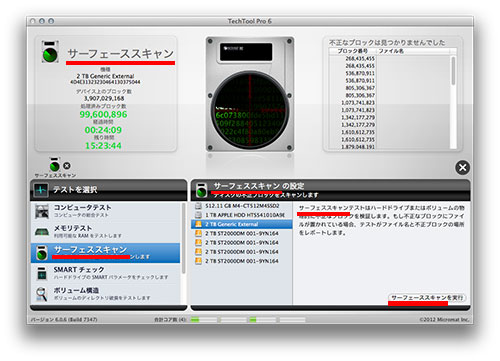Select the block number row 1,879,048,191
Screen dimensions: 500x361
click(x=358, y=147)
